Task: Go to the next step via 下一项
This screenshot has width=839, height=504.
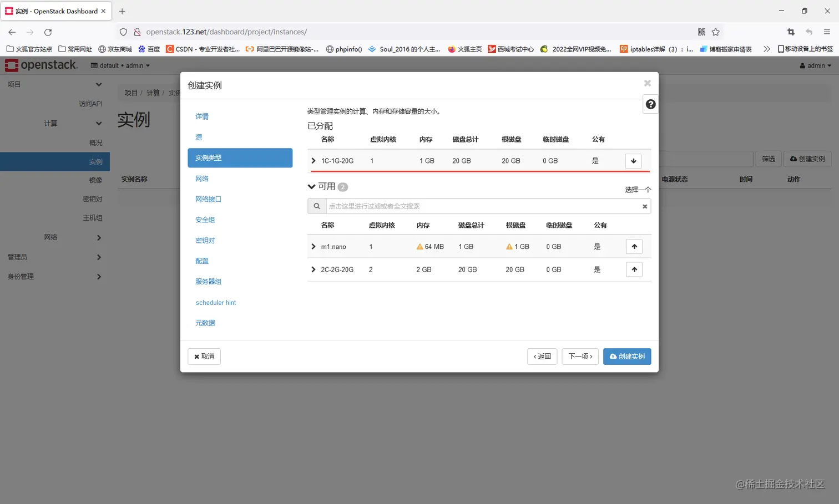Action: tap(579, 357)
